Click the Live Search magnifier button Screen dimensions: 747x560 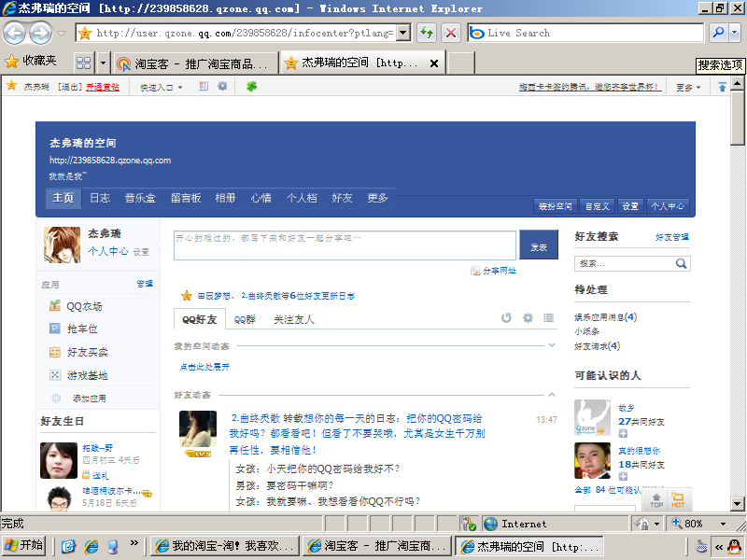pos(718,33)
